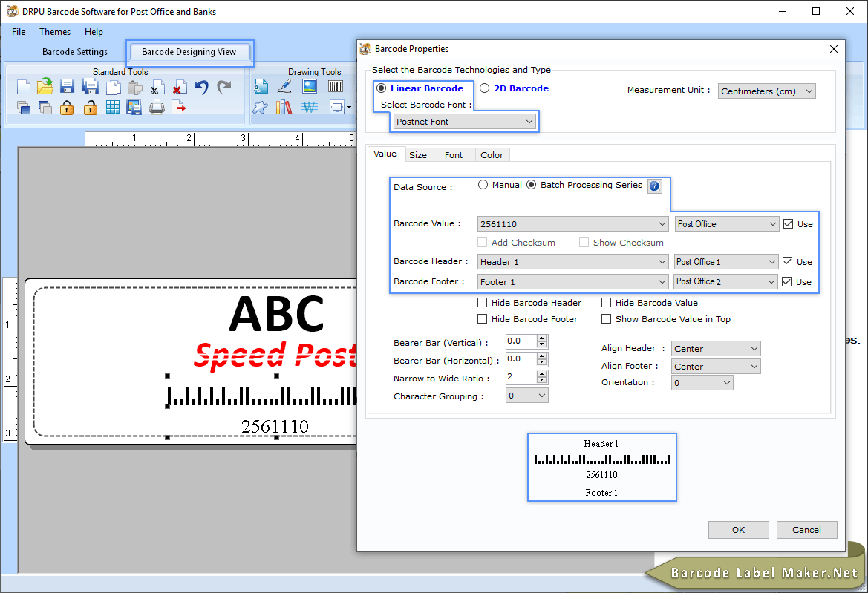Confirm with the OK button
The image size is (868, 593).
(739, 530)
